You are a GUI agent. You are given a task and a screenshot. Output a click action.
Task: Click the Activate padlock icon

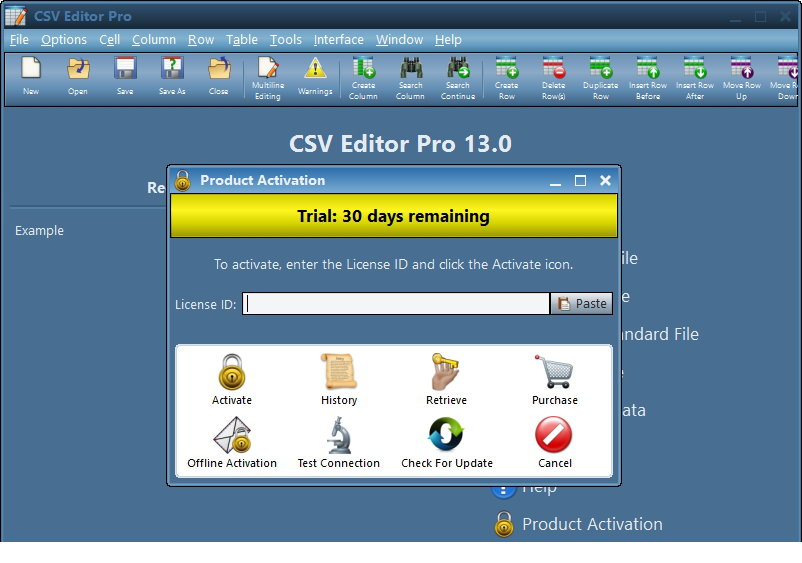(x=232, y=379)
